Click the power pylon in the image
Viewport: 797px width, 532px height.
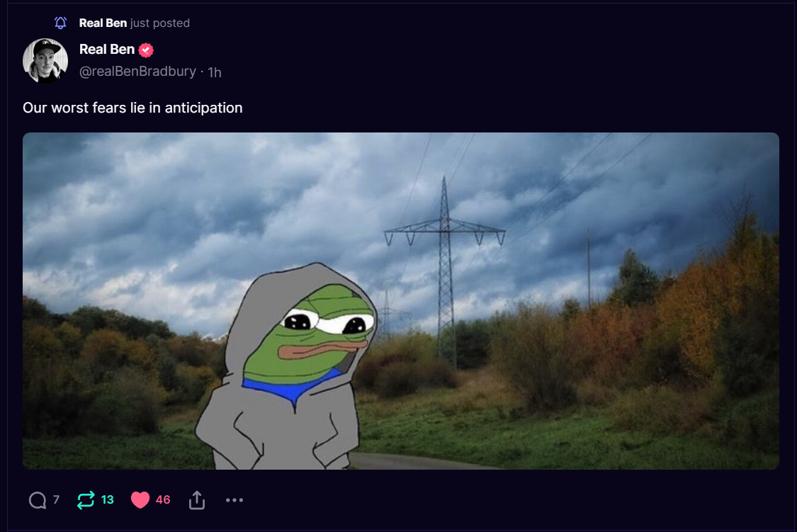coord(445,269)
